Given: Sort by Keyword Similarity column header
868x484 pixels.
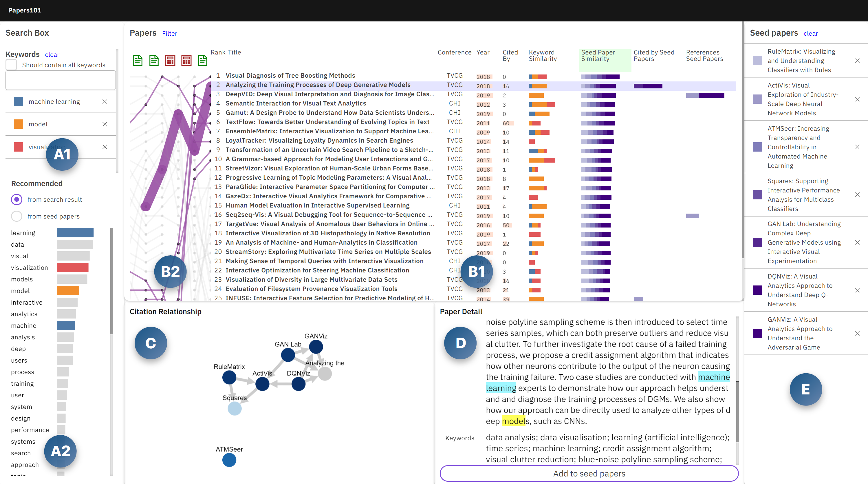Looking at the screenshot, I should [x=543, y=56].
